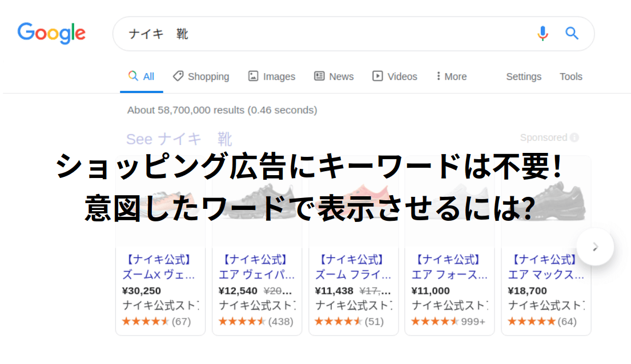Open the エア ヴェイパー product listing at ¥12,540
The width and height of the screenshot is (631, 364).
point(256,274)
